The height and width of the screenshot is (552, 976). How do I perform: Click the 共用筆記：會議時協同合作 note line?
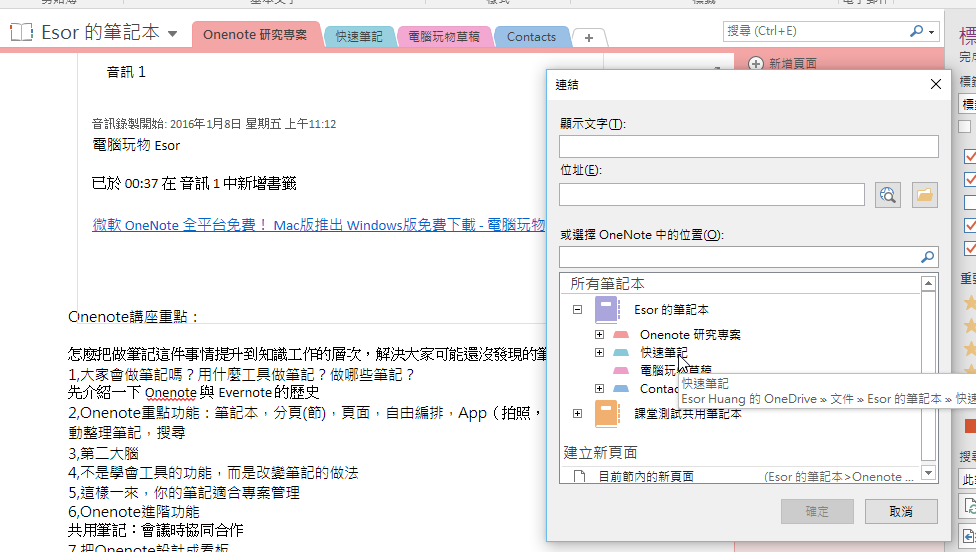tap(156, 530)
